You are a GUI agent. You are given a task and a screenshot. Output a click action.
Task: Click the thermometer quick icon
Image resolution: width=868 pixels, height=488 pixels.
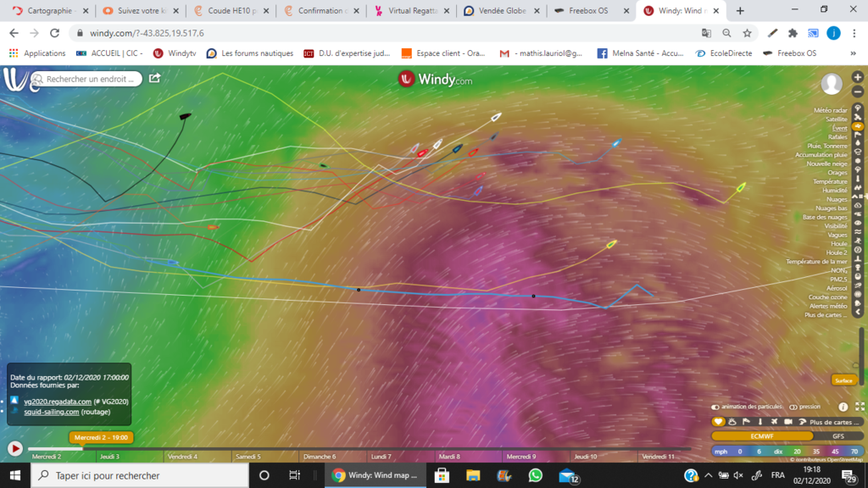[x=760, y=422]
